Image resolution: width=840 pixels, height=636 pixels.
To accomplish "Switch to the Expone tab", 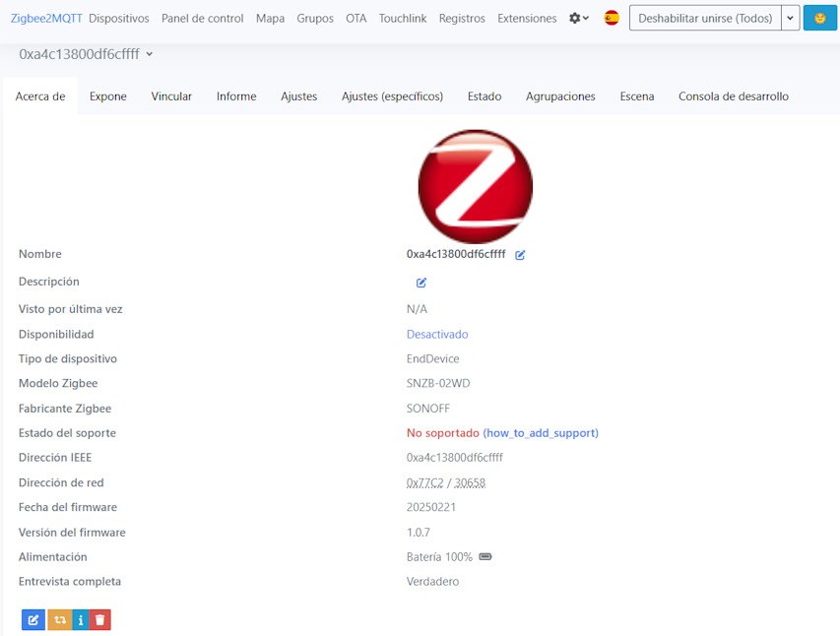I will [108, 96].
